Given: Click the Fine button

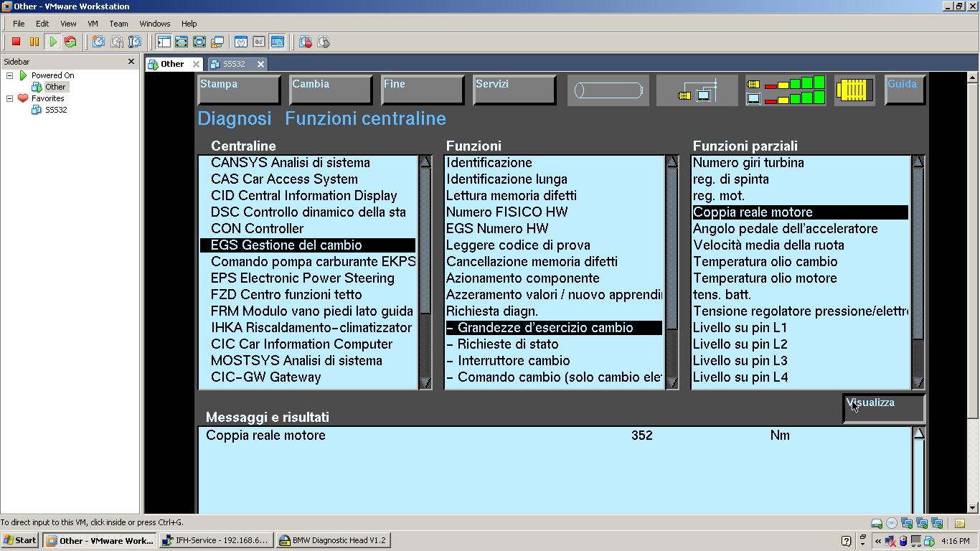Looking at the screenshot, I should [423, 90].
